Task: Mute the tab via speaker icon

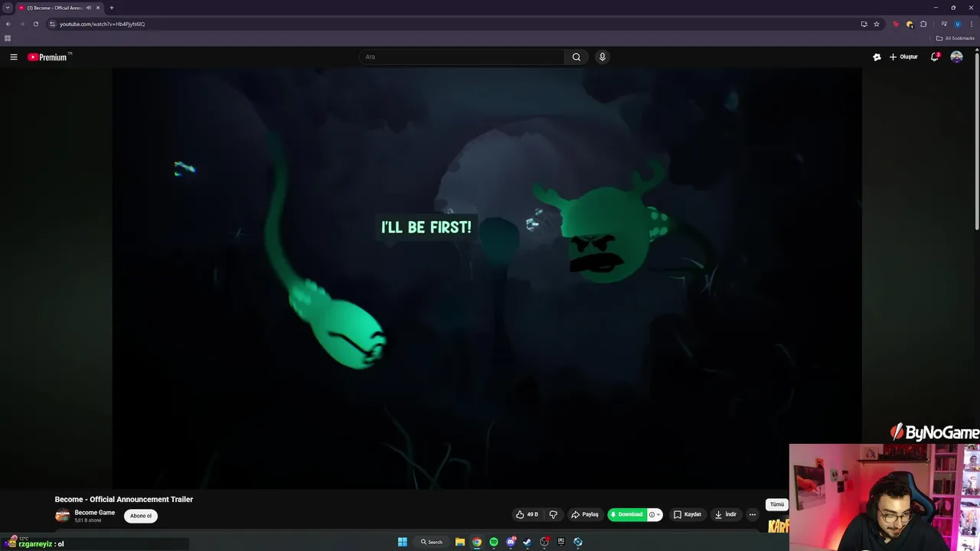Action: click(89, 8)
